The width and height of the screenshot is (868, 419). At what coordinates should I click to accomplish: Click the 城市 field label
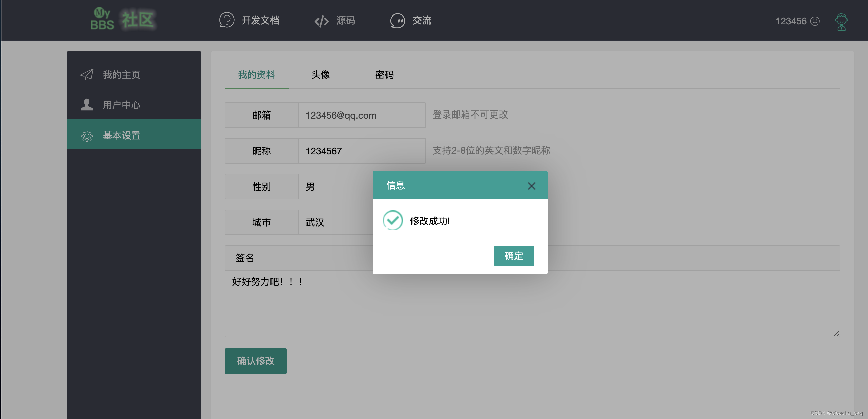point(261,222)
